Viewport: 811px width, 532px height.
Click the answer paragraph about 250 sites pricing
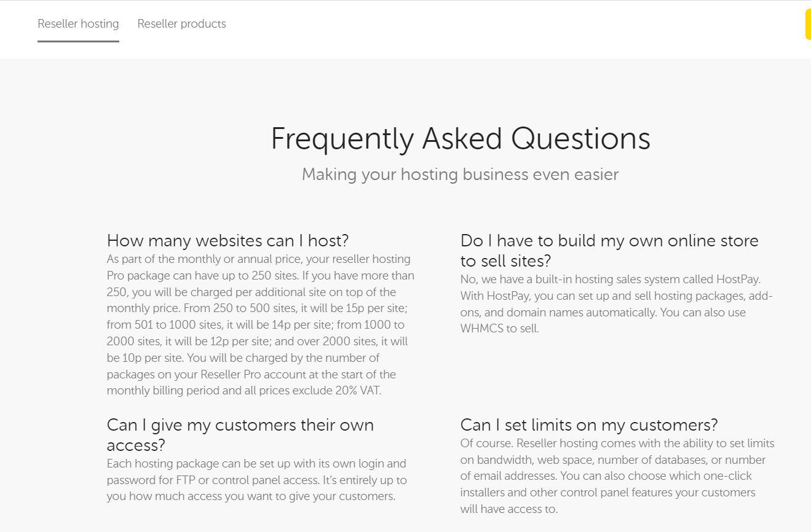261,325
